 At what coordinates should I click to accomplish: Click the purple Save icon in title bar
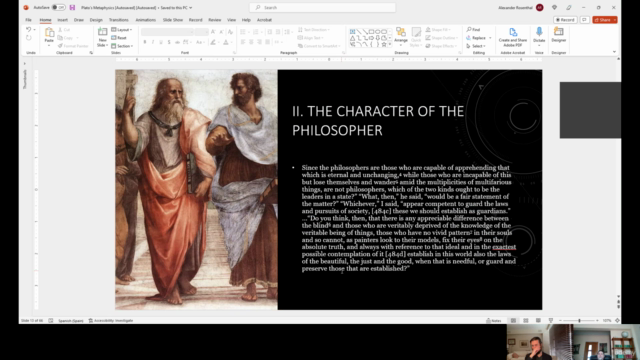pyautogui.click(x=72, y=7)
